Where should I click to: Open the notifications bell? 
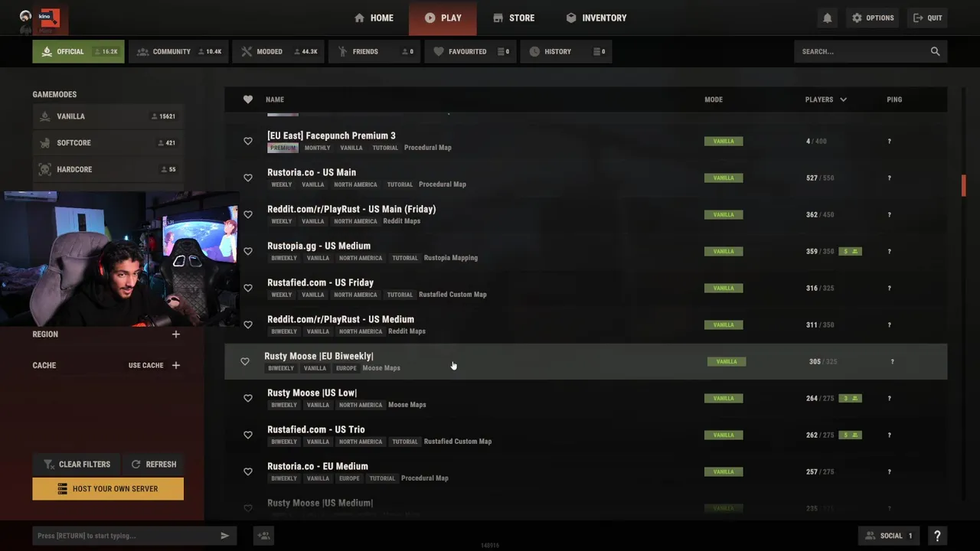827,18
